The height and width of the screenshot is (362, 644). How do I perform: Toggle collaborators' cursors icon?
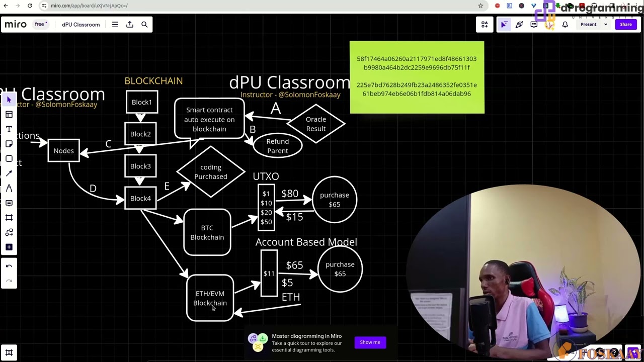504,24
